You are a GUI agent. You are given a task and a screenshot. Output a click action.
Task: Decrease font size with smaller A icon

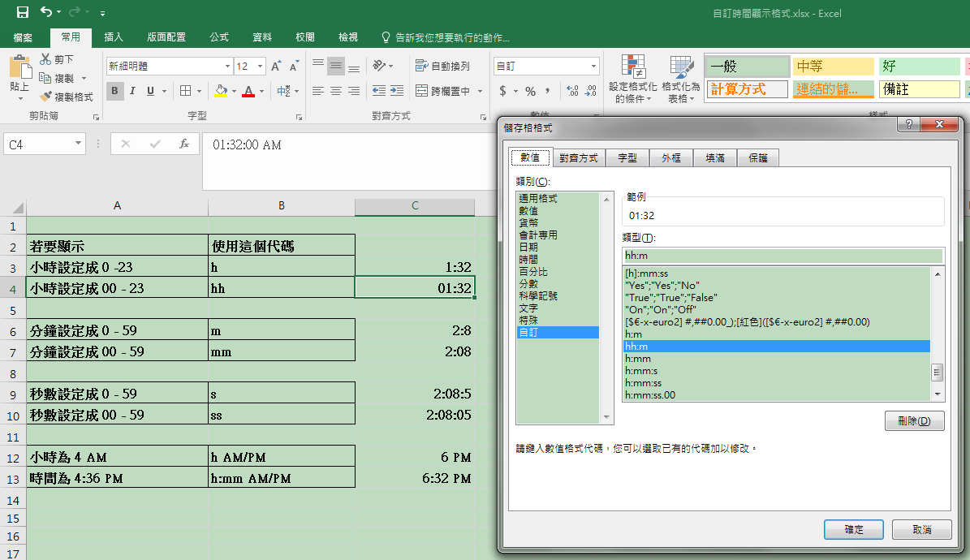[295, 67]
